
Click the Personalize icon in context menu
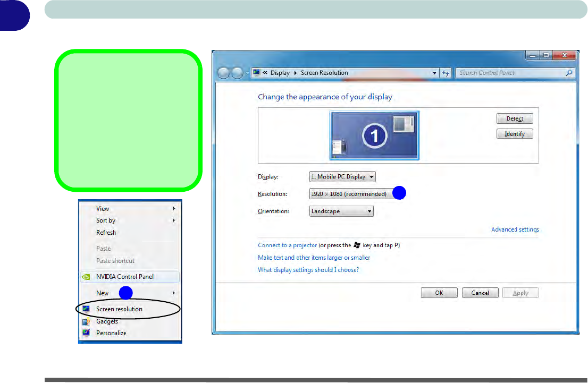pos(86,333)
